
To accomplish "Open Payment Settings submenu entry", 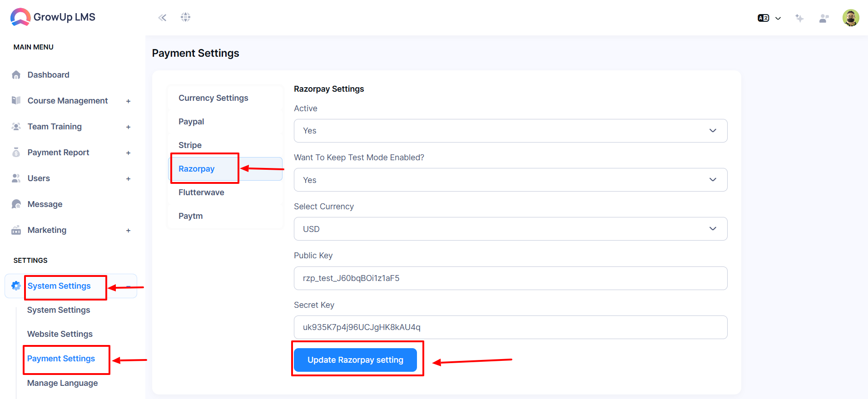I will tap(61, 359).
